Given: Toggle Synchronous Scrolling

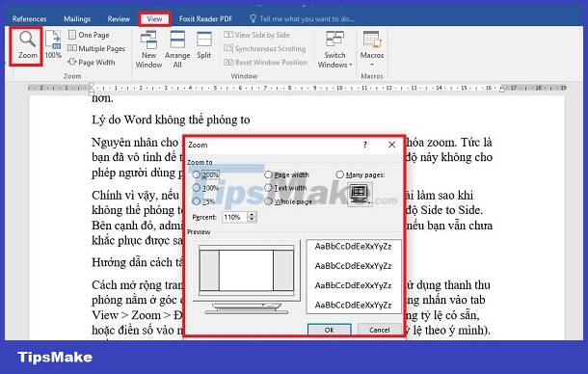Looking at the screenshot, I should (265, 48).
